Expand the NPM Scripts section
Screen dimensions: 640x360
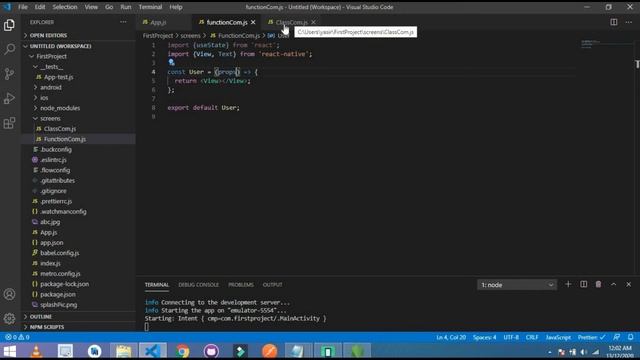coord(47,327)
